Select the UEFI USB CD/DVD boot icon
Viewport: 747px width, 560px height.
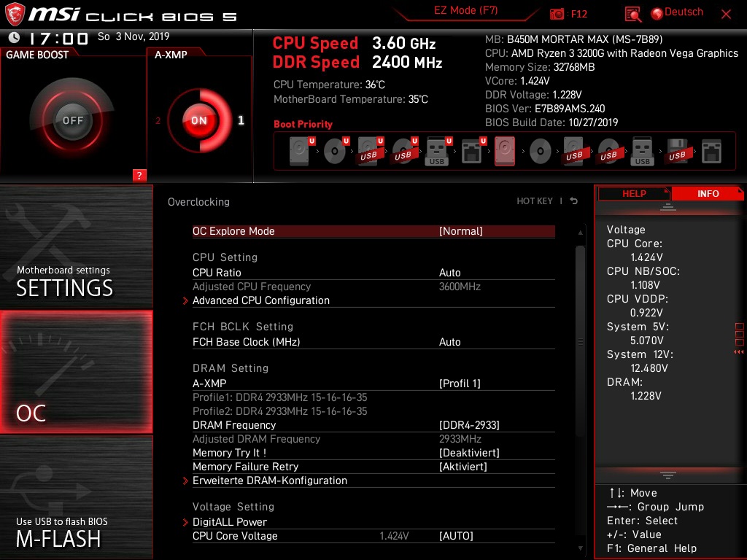point(405,152)
